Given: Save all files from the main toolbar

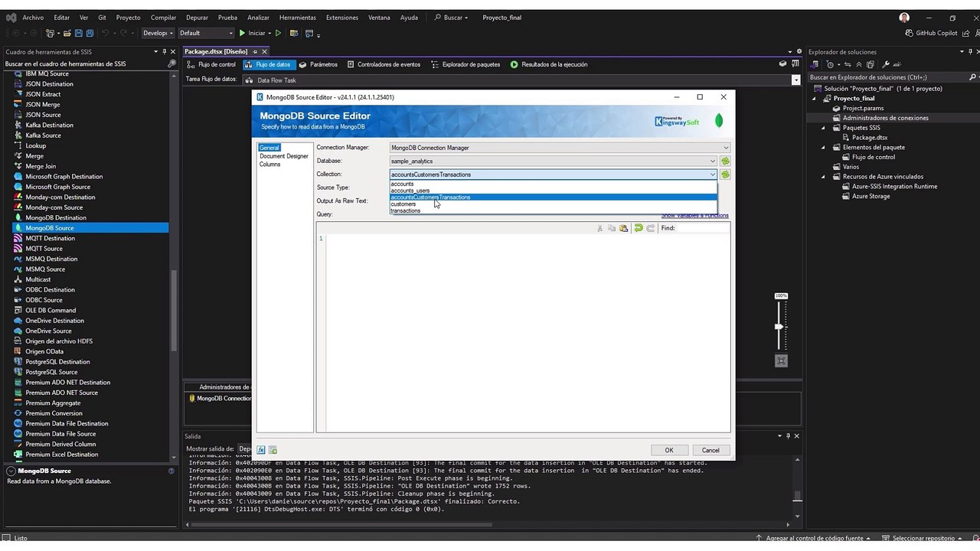Looking at the screenshot, I should pos(90,33).
